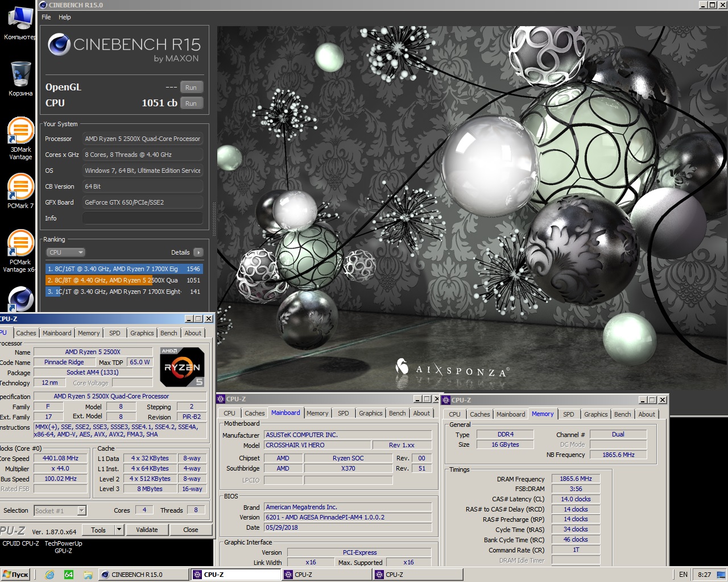Open the Socket #1 selection dropdown
728x582 pixels.
(x=60, y=510)
